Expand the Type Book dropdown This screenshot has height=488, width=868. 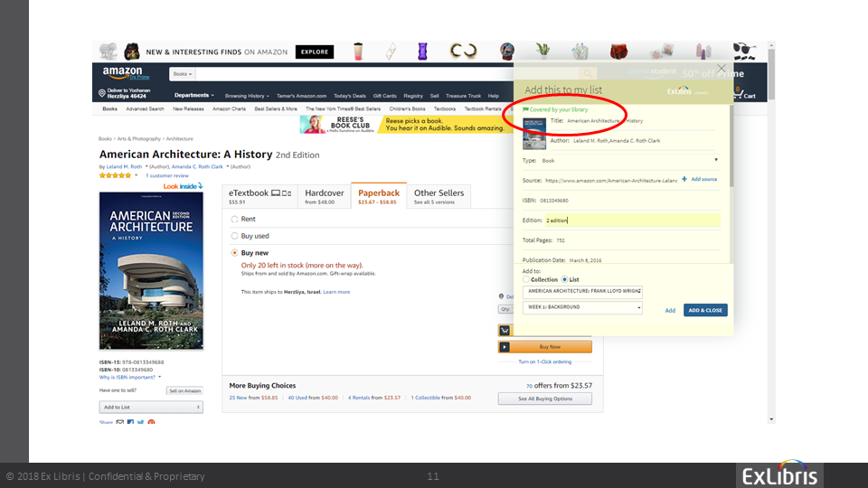coord(716,160)
